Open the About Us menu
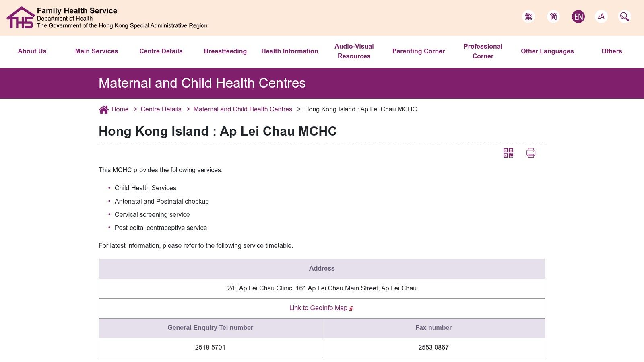The width and height of the screenshot is (644, 362). click(32, 51)
